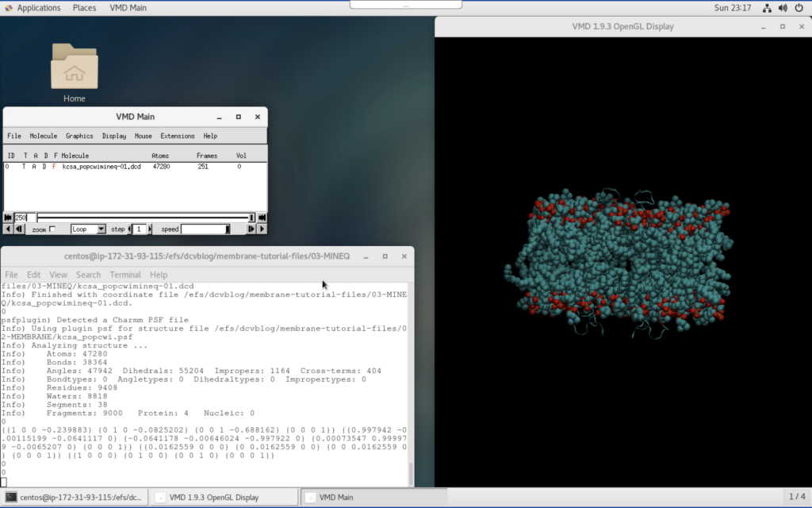Image resolution: width=812 pixels, height=508 pixels.
Task: Close the terminal window
Action: click(x=404, y=256)
